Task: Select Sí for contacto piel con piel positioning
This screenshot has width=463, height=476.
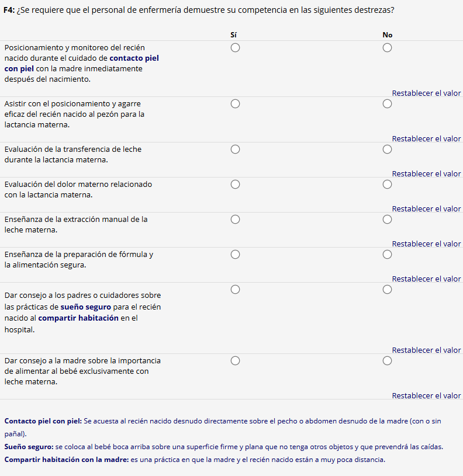Action: (235, 48)
